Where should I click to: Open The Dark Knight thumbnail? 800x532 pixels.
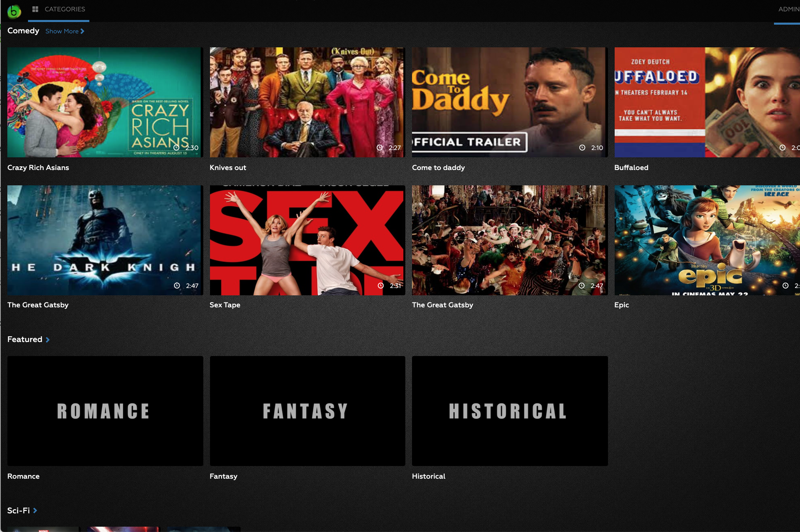[x=105, y=240]
